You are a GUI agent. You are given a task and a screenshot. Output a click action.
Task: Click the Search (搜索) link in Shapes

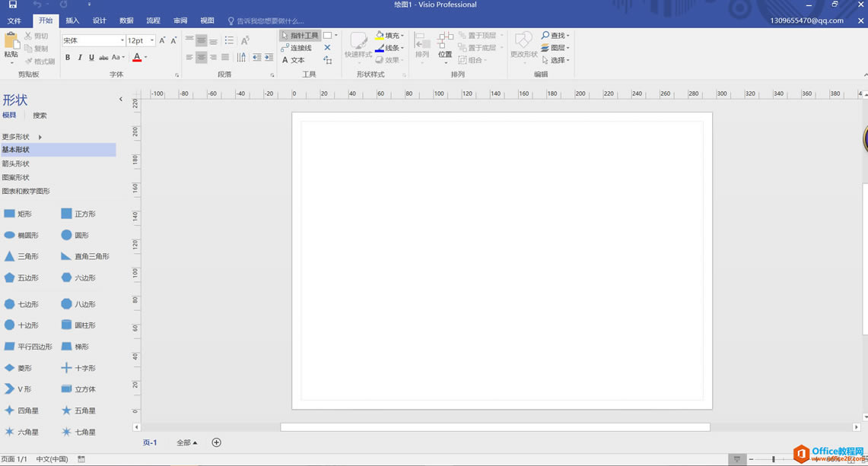point(40,116)
